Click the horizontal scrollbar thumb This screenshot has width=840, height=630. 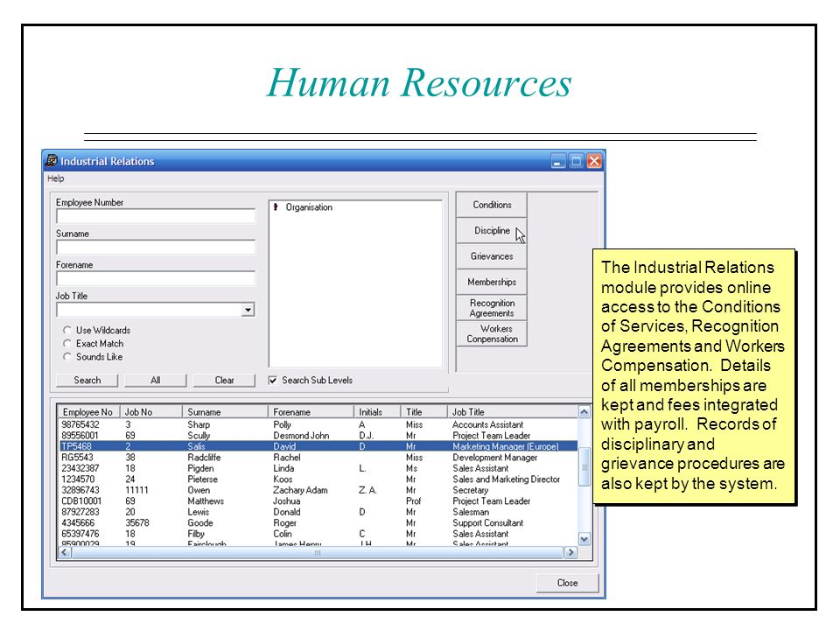click(318, 552)
